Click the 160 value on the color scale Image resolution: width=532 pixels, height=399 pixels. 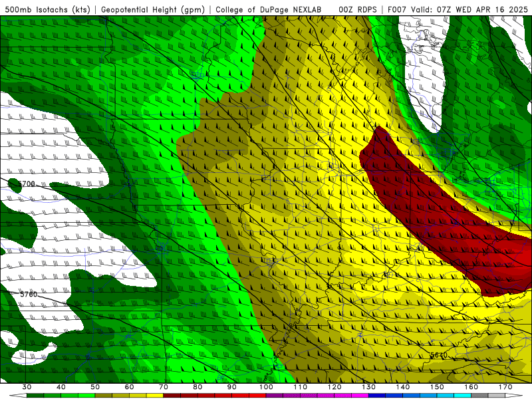click(x=471, y=387)
